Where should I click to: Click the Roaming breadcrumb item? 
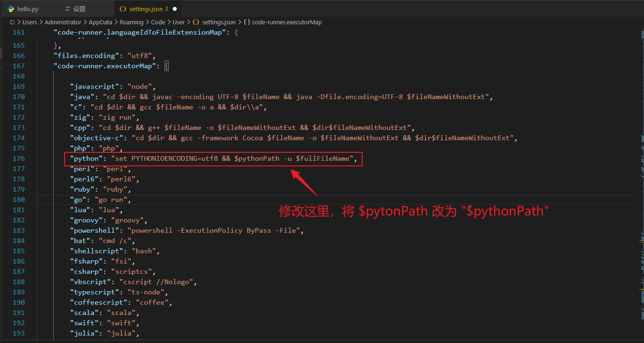[x=131, y=22]
